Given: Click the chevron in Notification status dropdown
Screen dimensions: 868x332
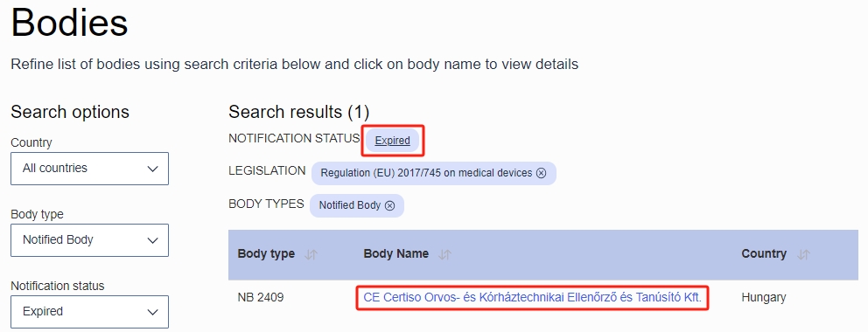Looking at the screenshot, I should [x=153, y=313].
